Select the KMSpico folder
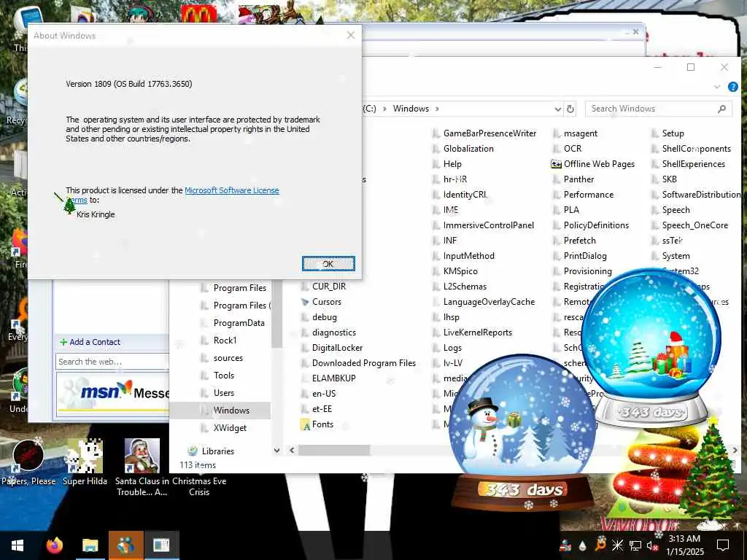 460,271
